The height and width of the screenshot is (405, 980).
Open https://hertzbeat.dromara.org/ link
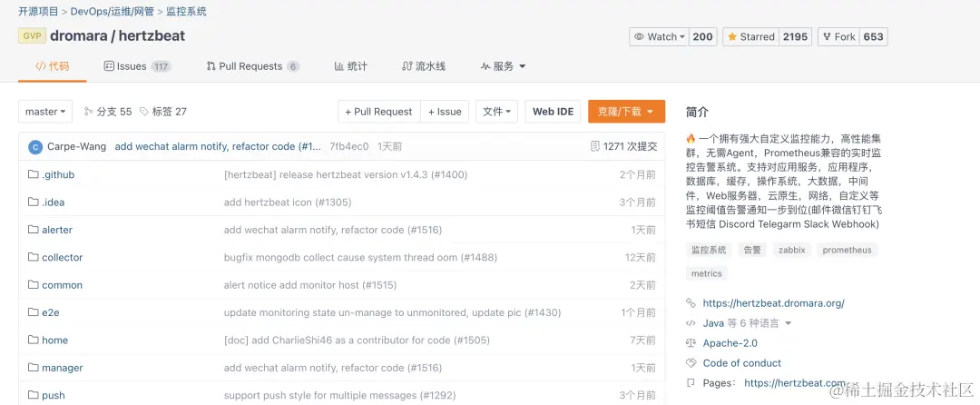pyautogui.click(x=774, y=303)
